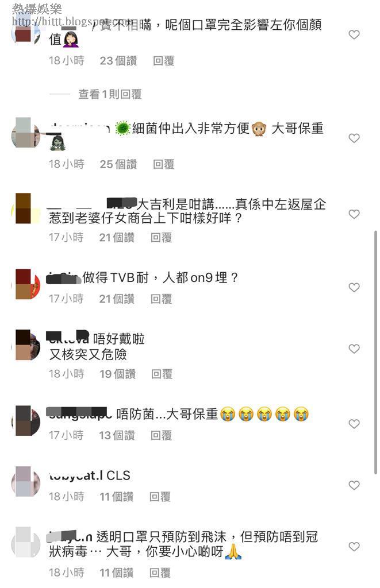Reply to the CLS comment
Image resolution: width=380 pixels, height=588 pixels.
160,497
